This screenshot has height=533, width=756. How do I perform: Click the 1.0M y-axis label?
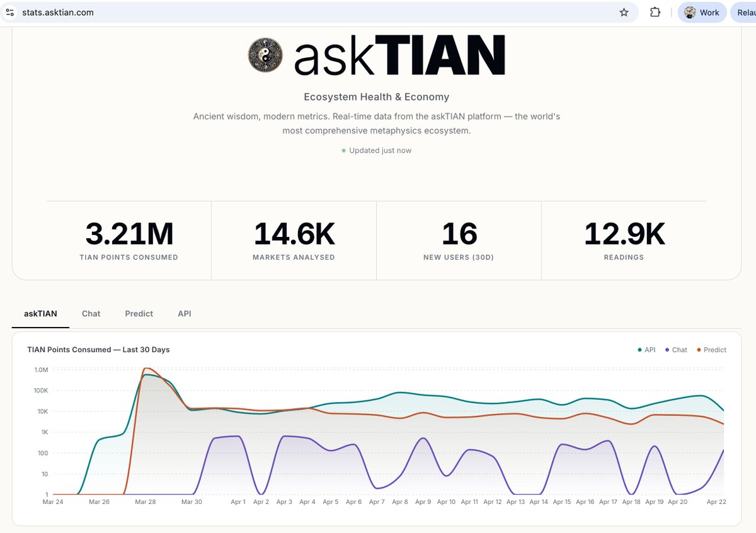click(41, 370)
